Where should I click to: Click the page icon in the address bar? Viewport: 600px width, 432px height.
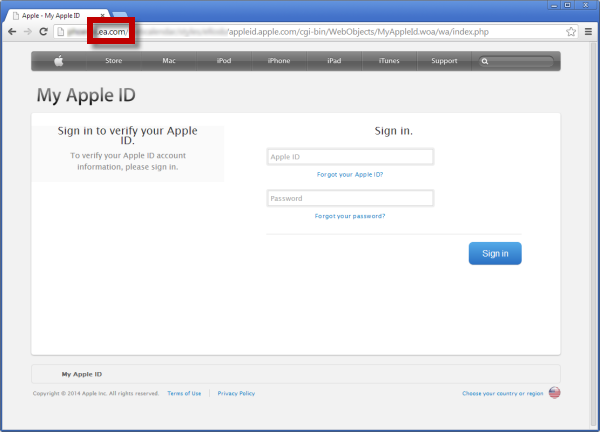(x=60, y=32)
